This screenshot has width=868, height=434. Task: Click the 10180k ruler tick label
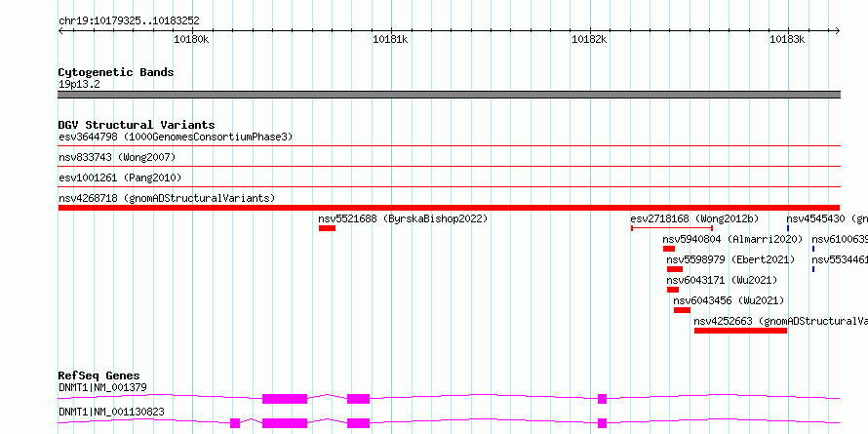pyautogui.click(x=191, y=39)
